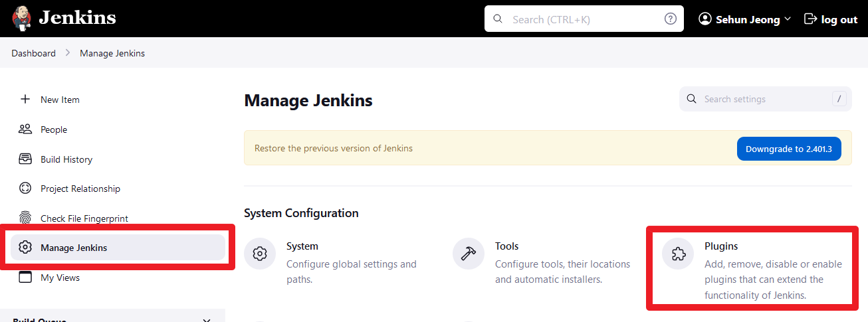
Task: Click the People icon in sidebar
Action: pos(25,129)
